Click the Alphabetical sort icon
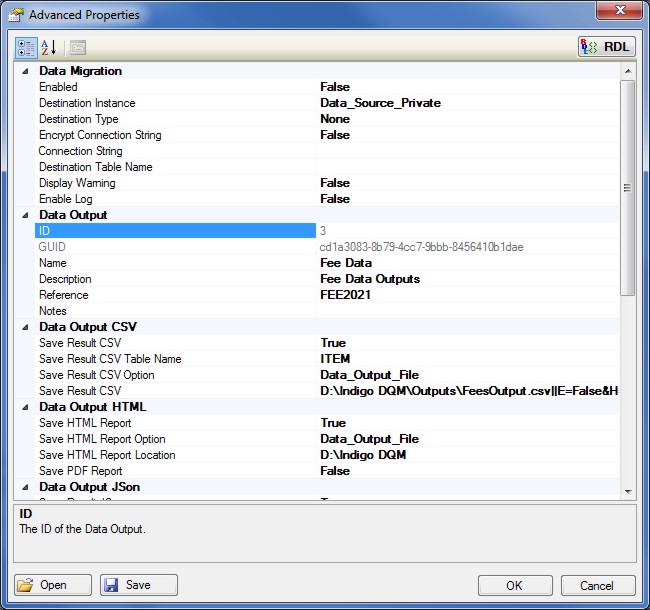The image size is (650, 610). 49,47
